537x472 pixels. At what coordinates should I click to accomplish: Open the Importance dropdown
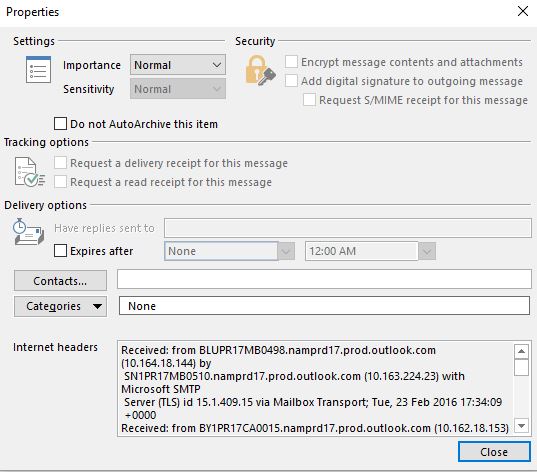click(178, 65)
